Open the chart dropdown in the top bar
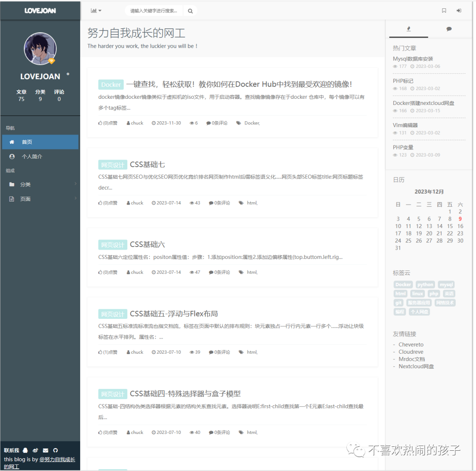476x471 pixels. [x=96, y=10]
